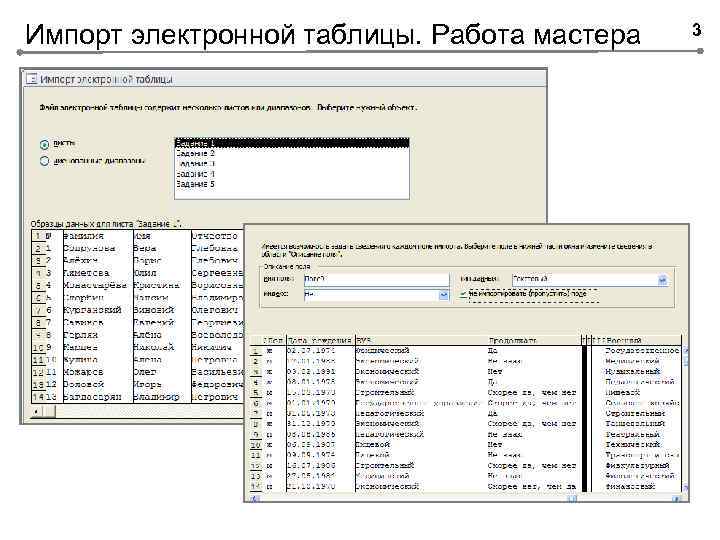The width and height of the screenshot is (720, 540).
Task: Open the index dropdown arrow
Action: click(x=443, y=295)
